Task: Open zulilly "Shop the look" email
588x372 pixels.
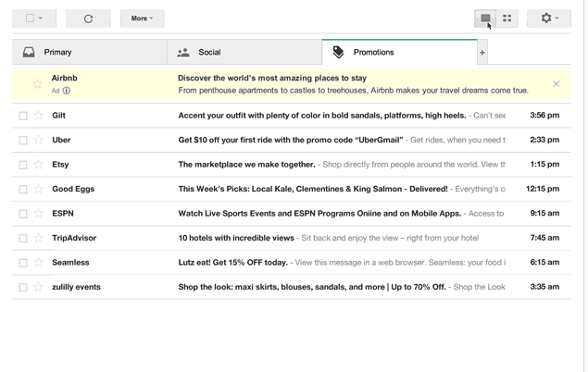Action: pos(312,287)
